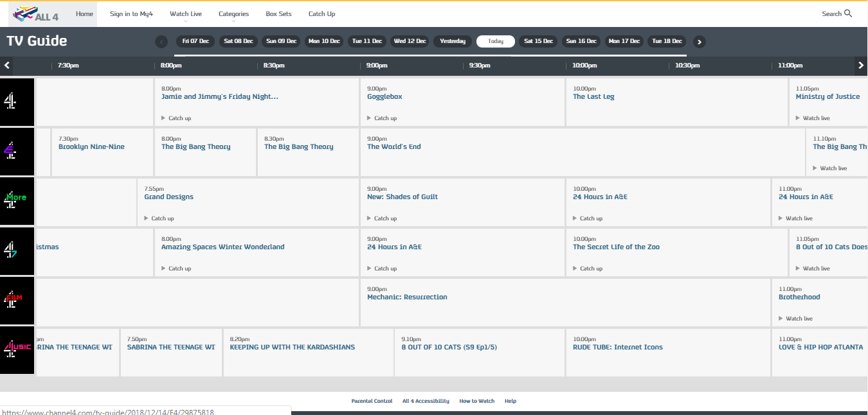Open the Help footer link

pos(511,401)
